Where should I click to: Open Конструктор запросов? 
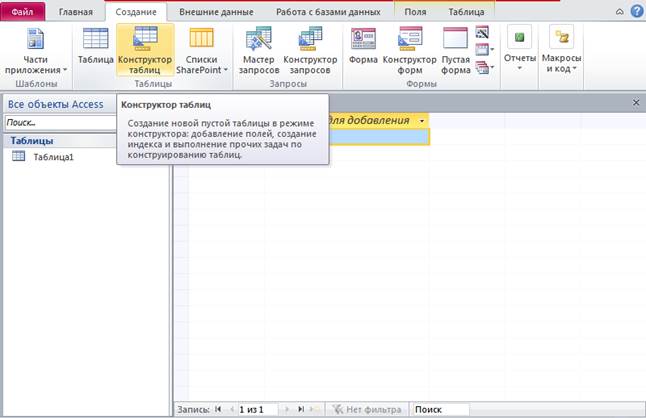[x=310, y=50]
